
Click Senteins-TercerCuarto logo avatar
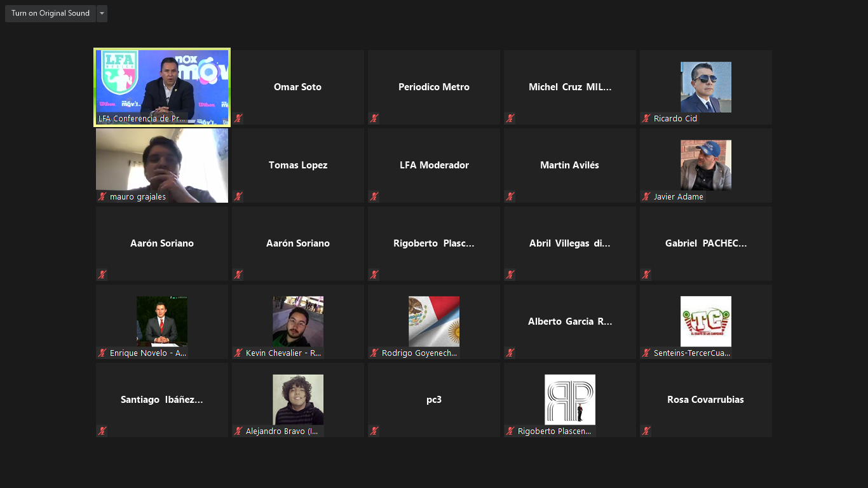pyautogui.click(x=705, y=321)
